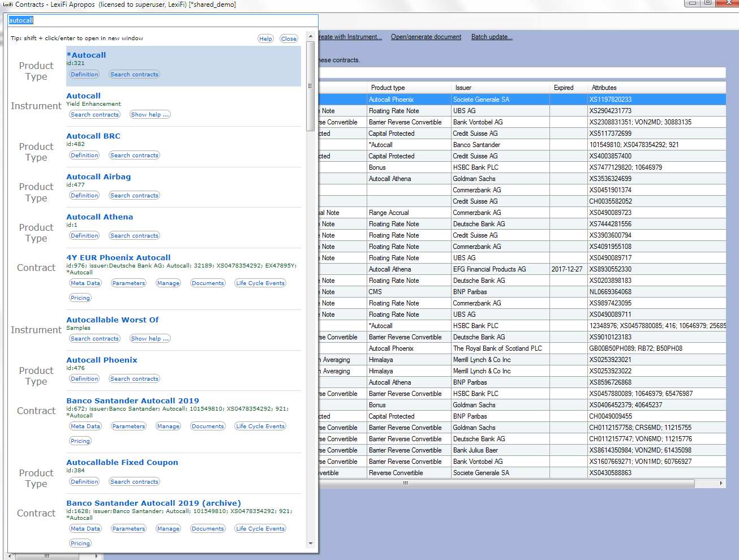
Task: Open the Autocall Airbag product type
Action: point(98,176)
